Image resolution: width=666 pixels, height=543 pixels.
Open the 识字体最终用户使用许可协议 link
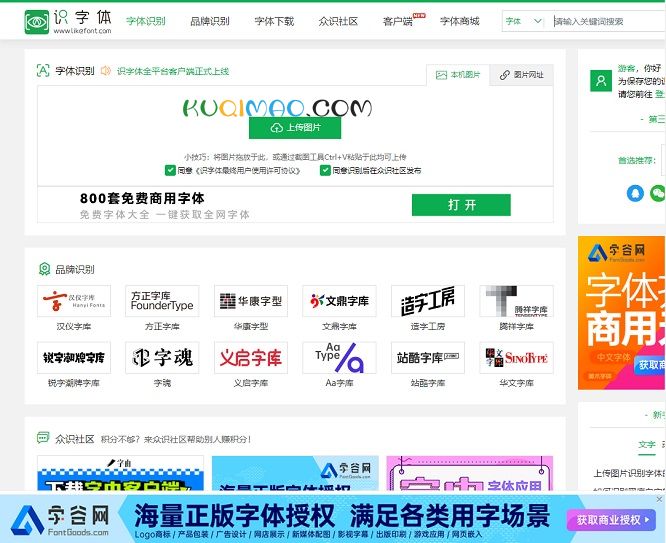tap(247, 171)
